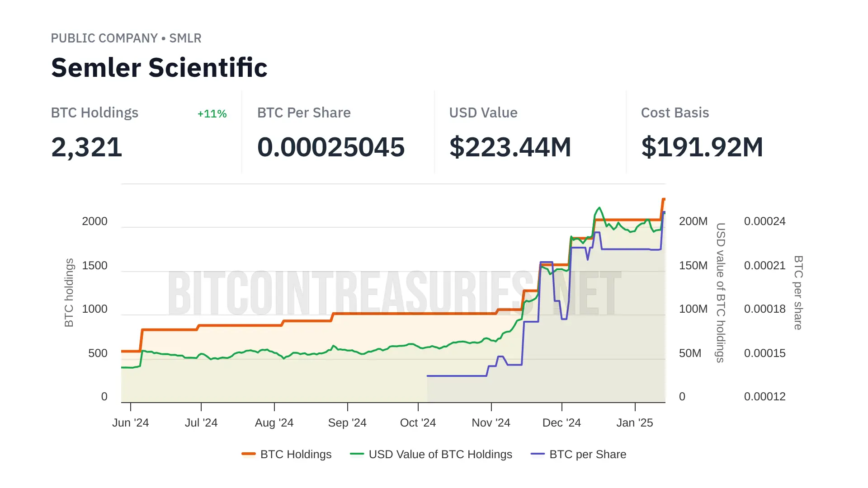The height and width of the screenshot is (488, 868).
Task: Click the Jan '25 x-axis label
Action: (x=635, y=423)
